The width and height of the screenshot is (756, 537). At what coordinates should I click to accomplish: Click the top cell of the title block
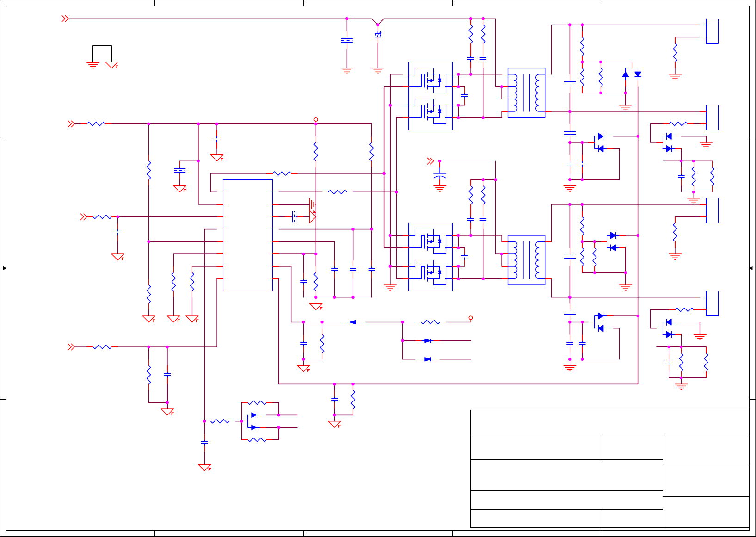(x=610, y=422)
